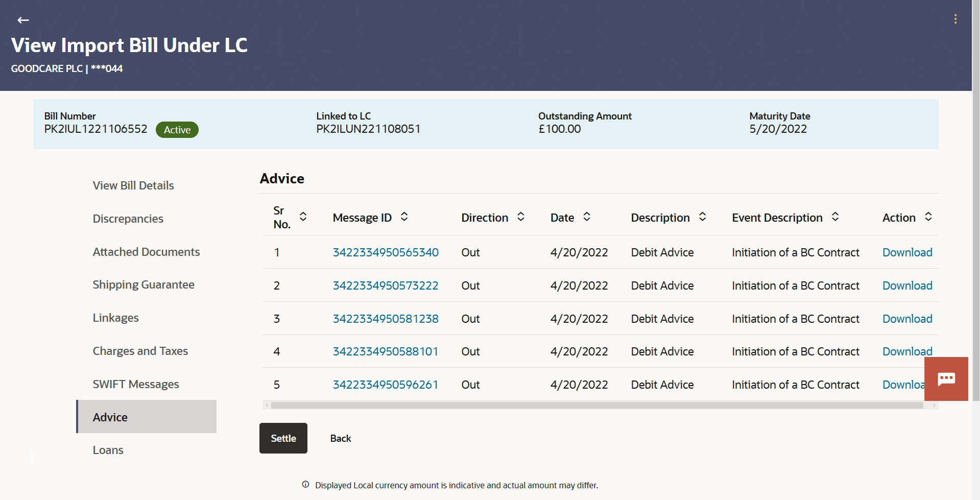Open the Attached Documents section
Screen dimensions: 980x500
(146, 252)
